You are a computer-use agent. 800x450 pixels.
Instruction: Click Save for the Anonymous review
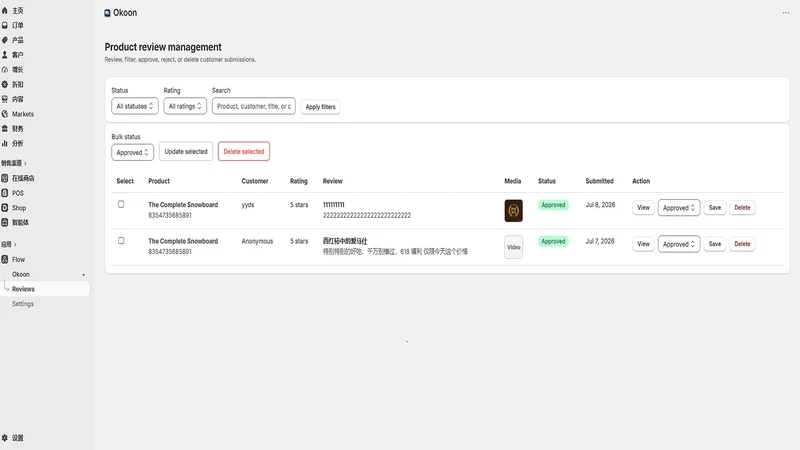click(715, 244)
